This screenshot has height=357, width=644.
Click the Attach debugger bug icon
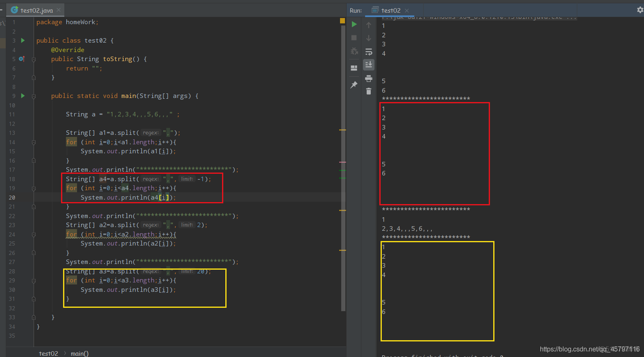point(354,51)
